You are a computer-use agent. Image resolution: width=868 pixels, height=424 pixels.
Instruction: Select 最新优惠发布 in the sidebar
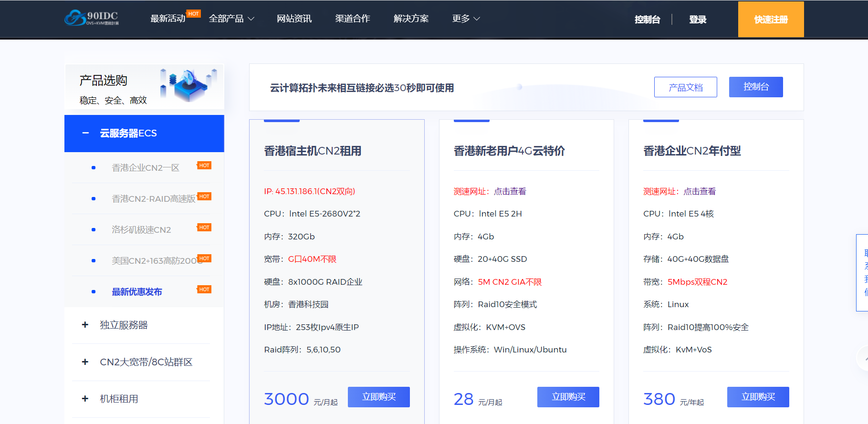coord(137,292)
